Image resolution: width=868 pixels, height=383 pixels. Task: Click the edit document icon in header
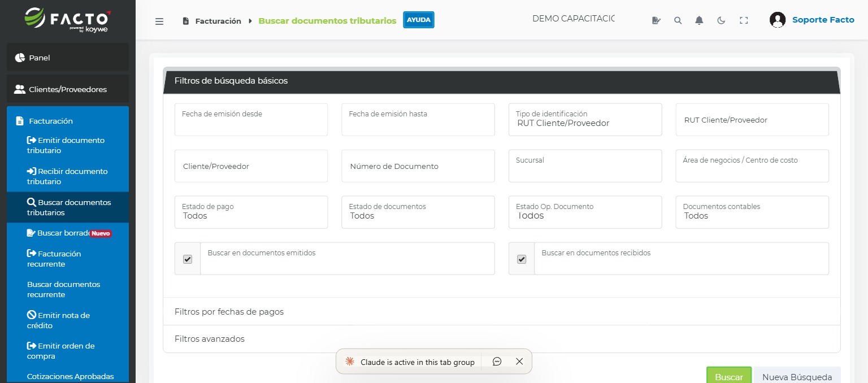[656, 20]
